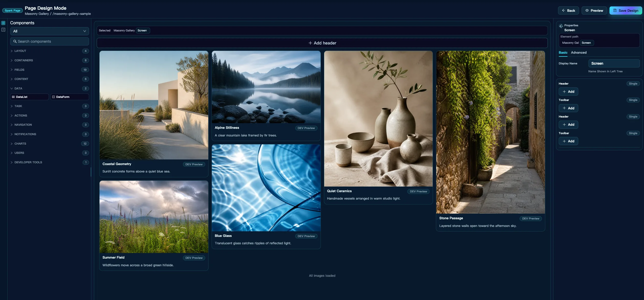This screenshot has height=300, width=644.
Task: Click the 'Alpine Stillness' title
Action: [x=227, y=128]
